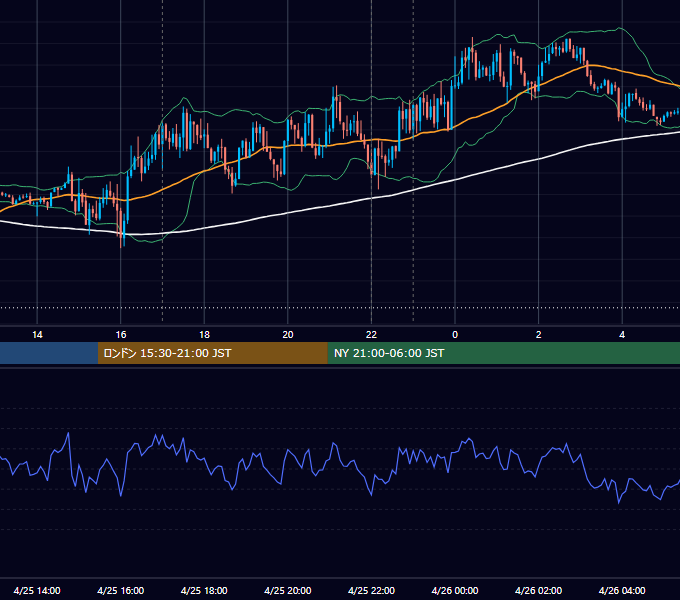Click the 4/25 14:00 date label
The width and height of the screenshot is (680, 600).
pyautogui.click(x=37, y=590)
